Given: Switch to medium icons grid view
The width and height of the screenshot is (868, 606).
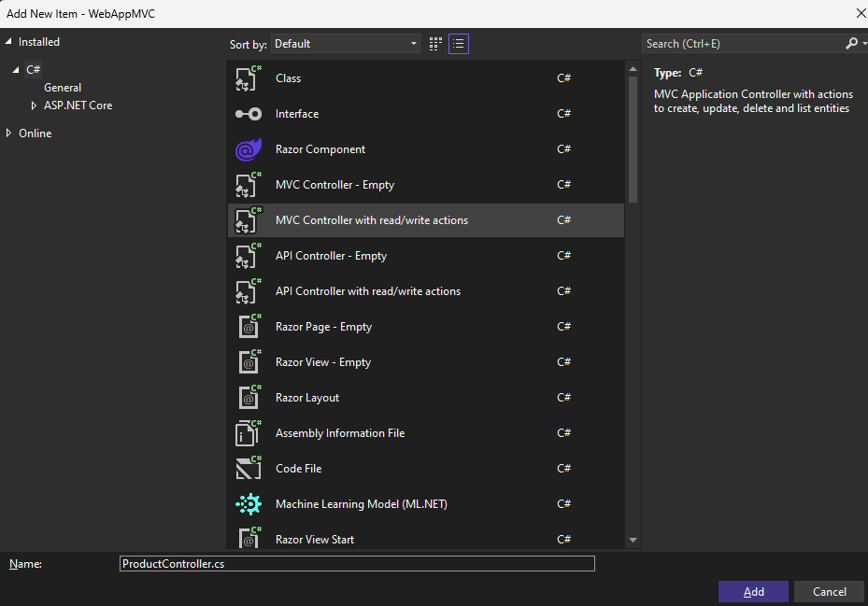Looking at the screenshot, I should tap(435, 44).
